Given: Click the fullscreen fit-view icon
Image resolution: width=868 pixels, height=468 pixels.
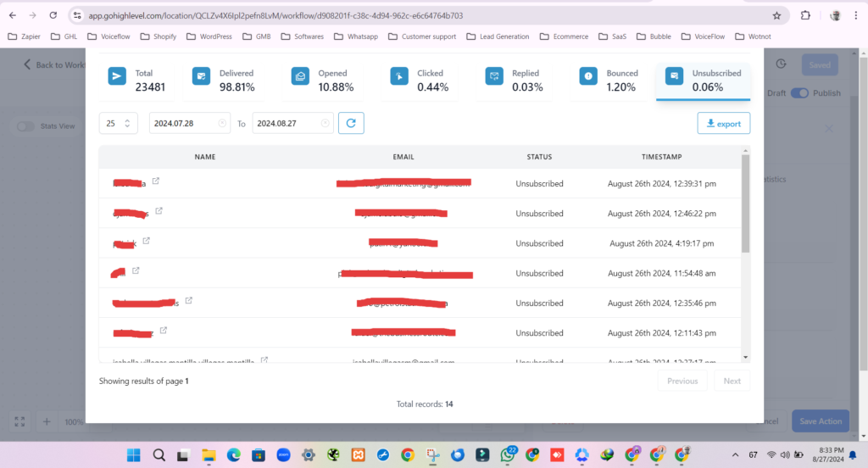Looking at the screenshot, I should (19, 421).
